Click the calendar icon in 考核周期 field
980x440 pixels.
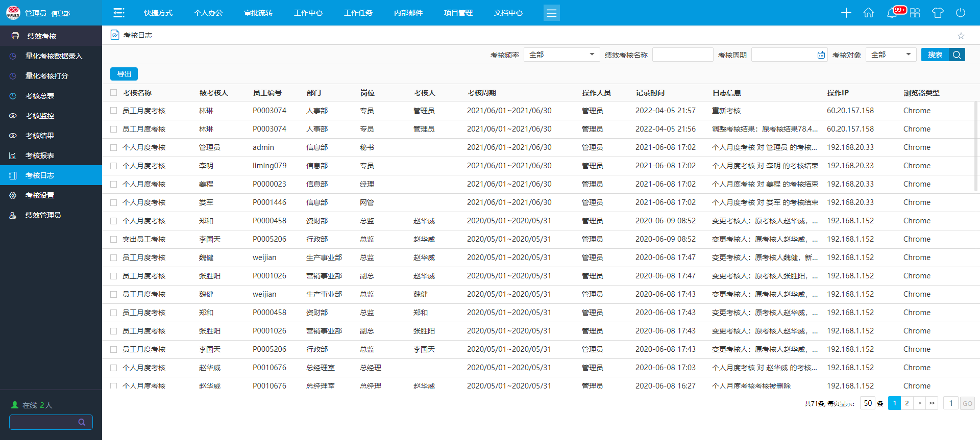(821, 55)
